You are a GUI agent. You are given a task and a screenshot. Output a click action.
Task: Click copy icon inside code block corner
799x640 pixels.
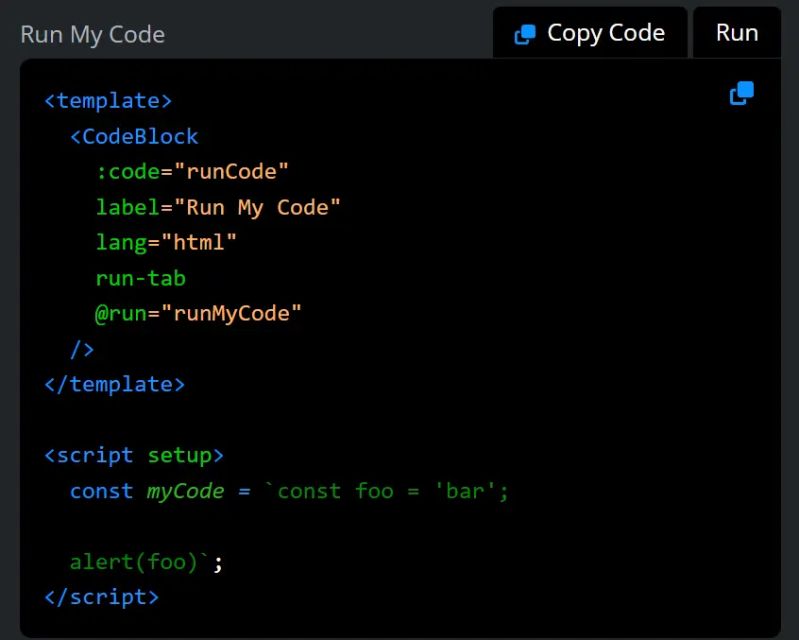(741, 93)
